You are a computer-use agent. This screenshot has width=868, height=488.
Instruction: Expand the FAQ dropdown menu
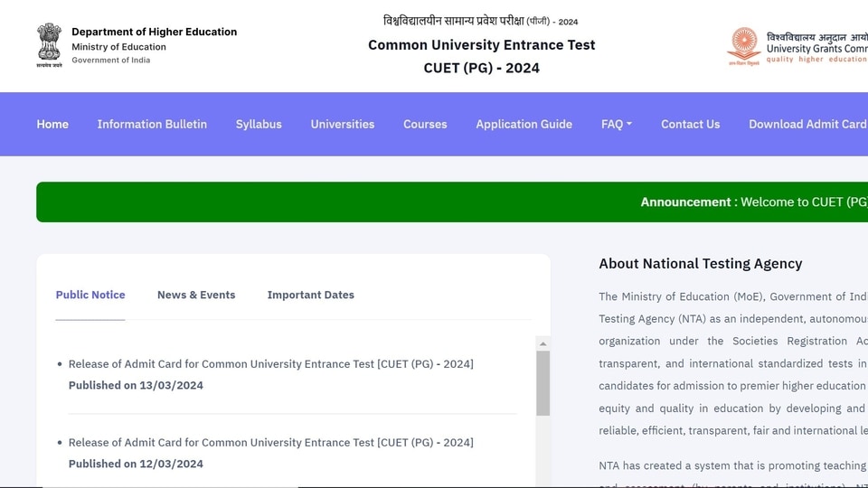pyautogui.click(x=616, y=125)
